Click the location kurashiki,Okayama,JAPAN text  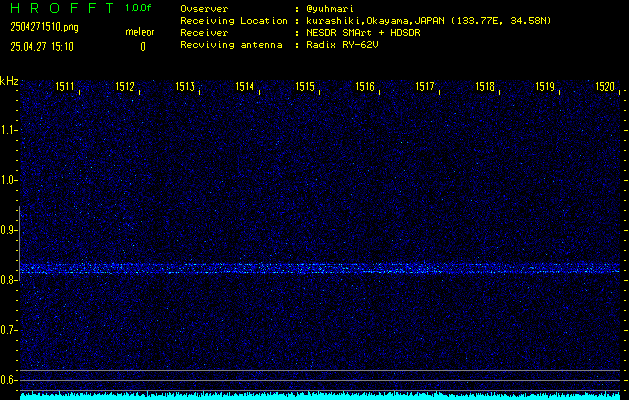pos(375,21)
